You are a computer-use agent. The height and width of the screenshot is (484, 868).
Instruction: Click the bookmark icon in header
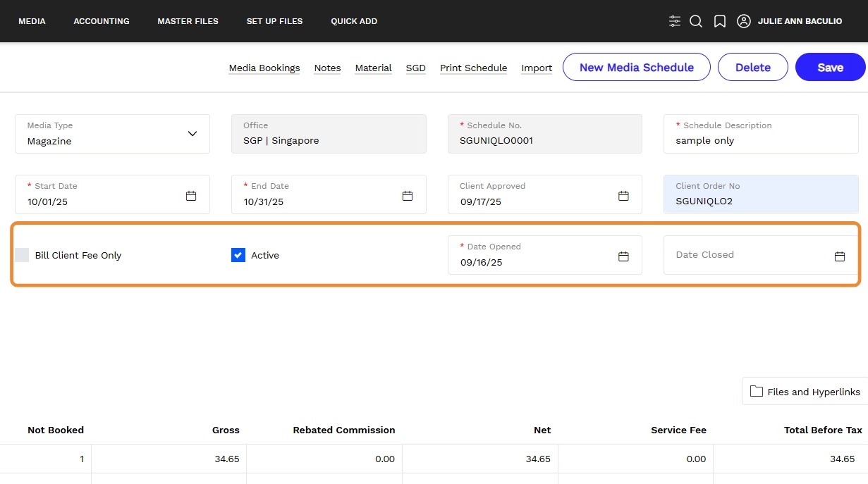pyautogui.click(x=720, y=21)
